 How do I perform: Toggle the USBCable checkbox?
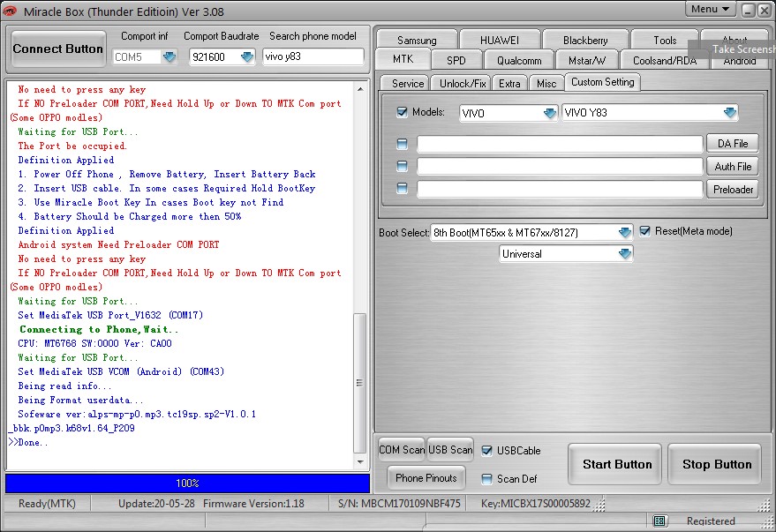487,451
